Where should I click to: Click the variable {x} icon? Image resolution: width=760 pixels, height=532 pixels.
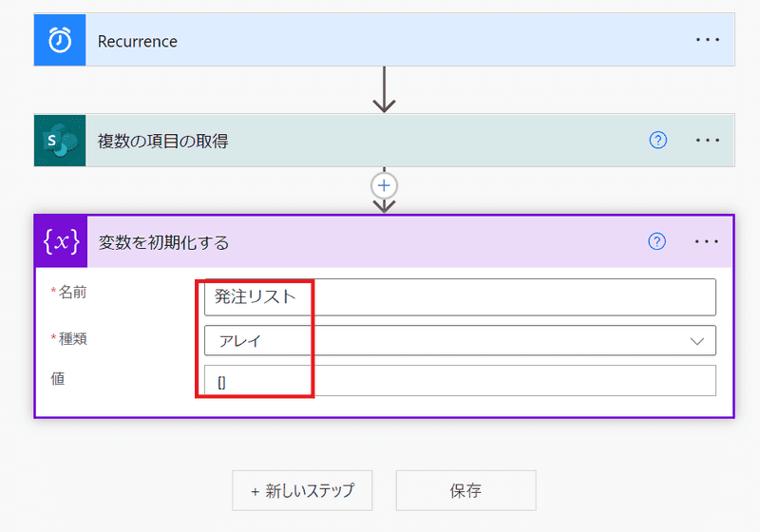(61, 241)
